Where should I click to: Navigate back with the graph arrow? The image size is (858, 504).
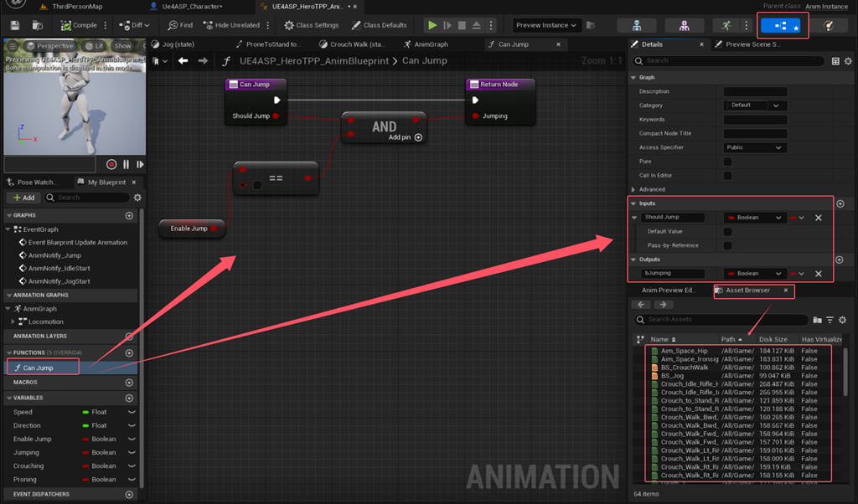(183, 60)
